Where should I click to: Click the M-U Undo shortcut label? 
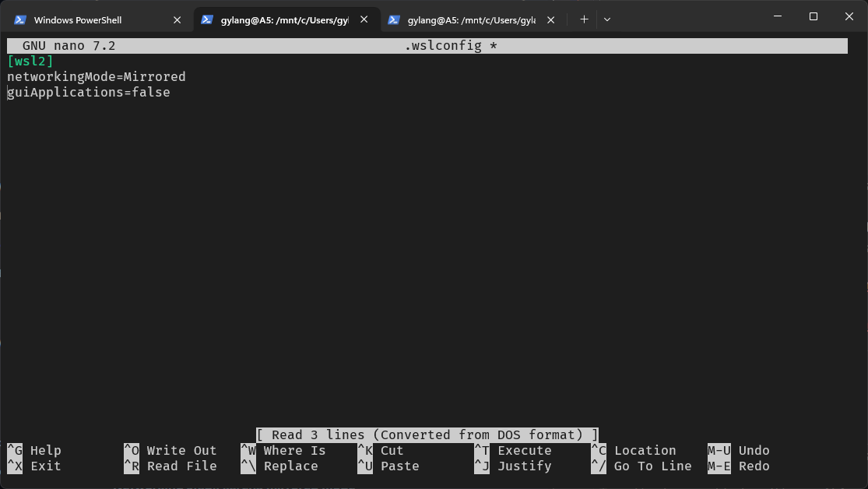tap(738, 450)
